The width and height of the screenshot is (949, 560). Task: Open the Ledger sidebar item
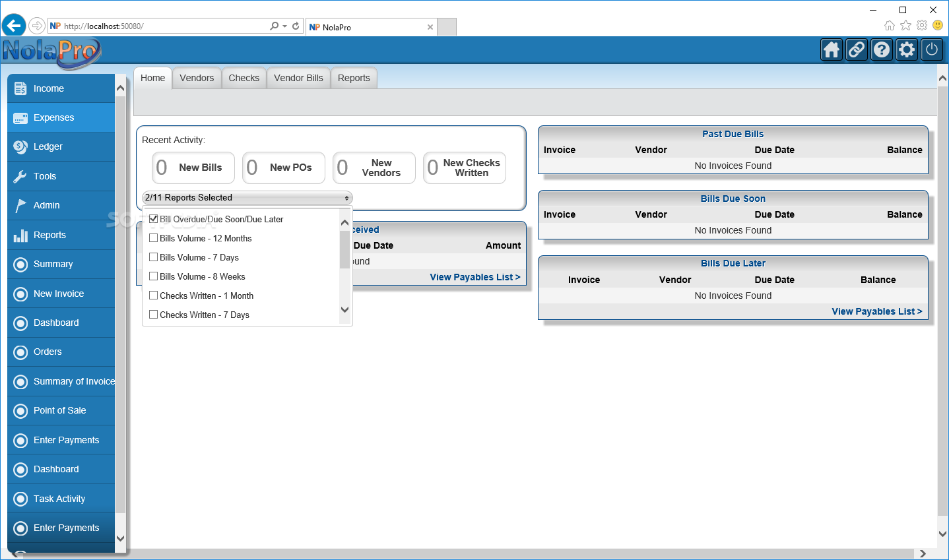click(x=61, y=147)
